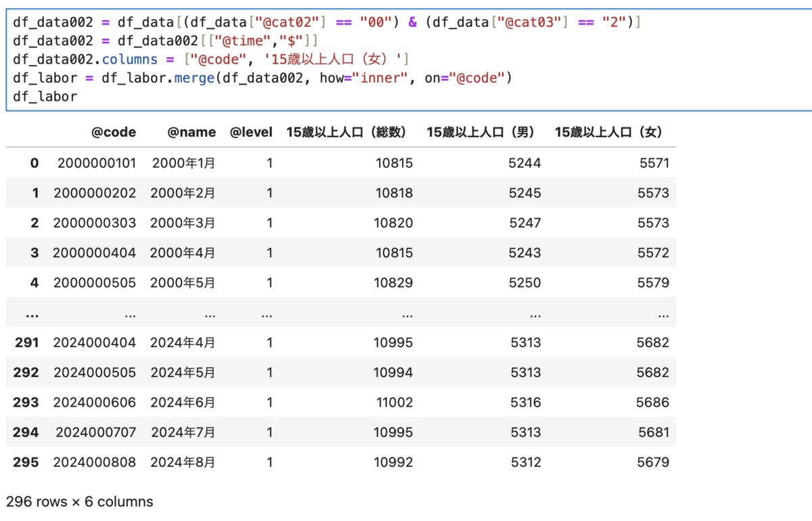The width and height of the screenshot is (812, 521).
Task: Select cell '2000年2月'
Action: point(183,193)
